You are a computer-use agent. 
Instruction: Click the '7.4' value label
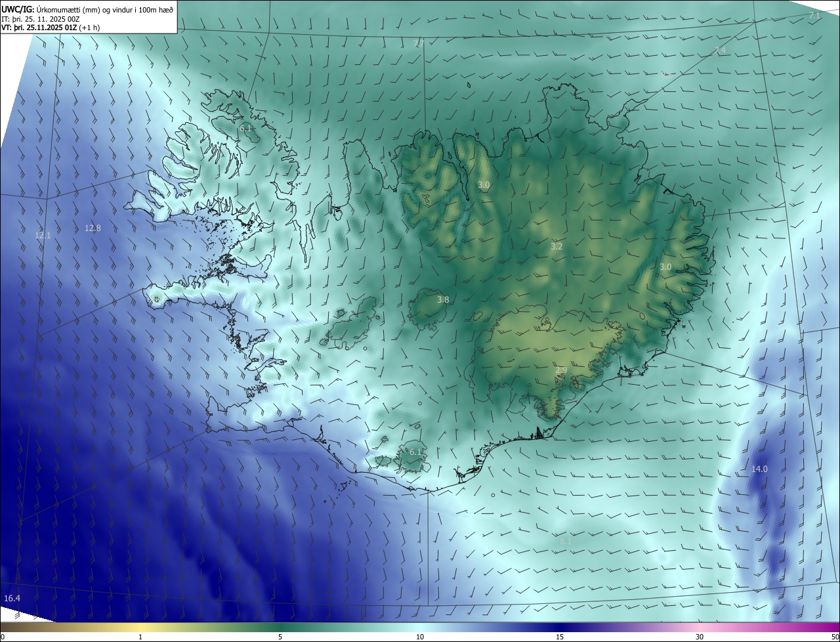coord(720,51)
